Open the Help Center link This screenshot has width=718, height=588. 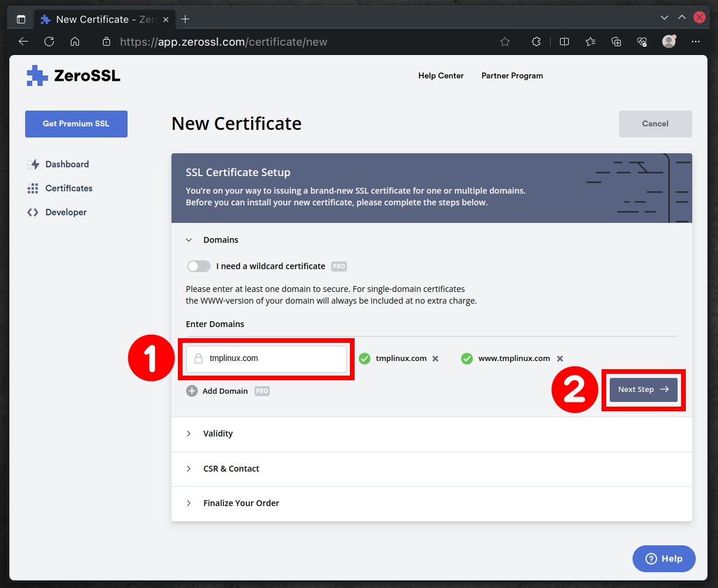point(441,75)
